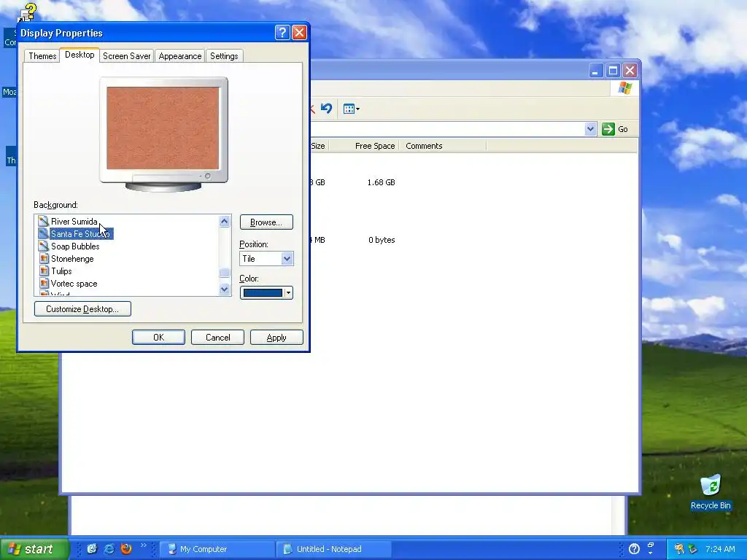Screen dimensions: 747x560
Task: Click the Tulips image file icon
Action: tap(44, 271)
